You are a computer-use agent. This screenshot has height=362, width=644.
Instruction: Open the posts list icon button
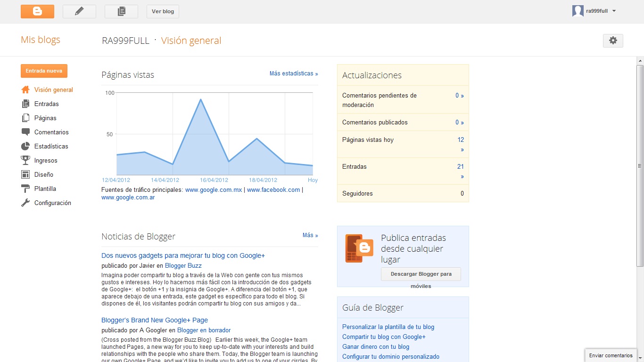click(121, 11)
